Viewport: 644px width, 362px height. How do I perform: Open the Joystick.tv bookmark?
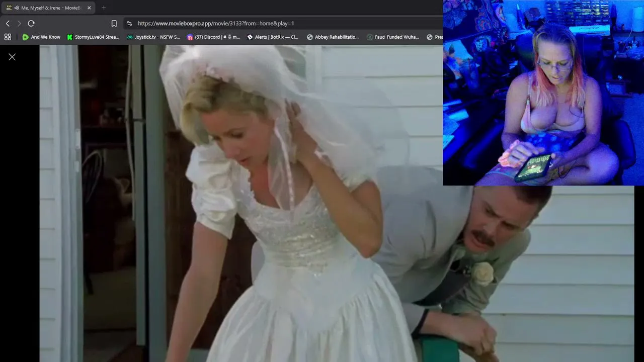coord(153,37)
